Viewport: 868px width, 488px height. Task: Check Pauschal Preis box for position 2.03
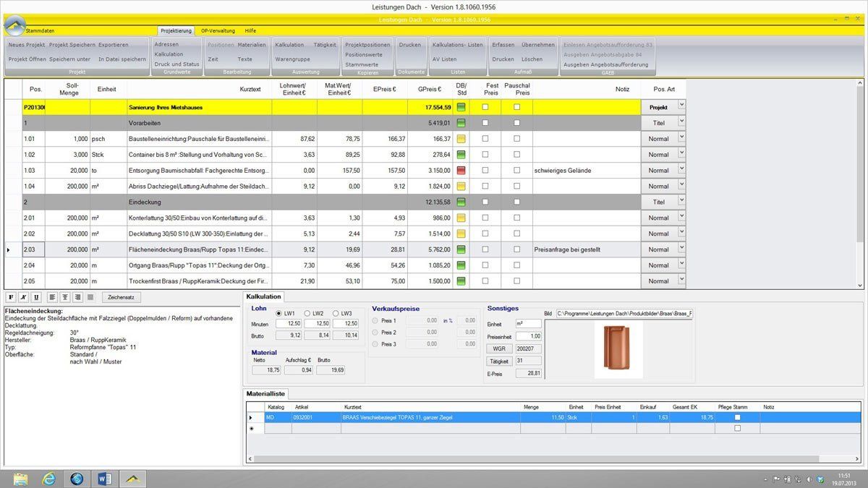coord(516,249)
